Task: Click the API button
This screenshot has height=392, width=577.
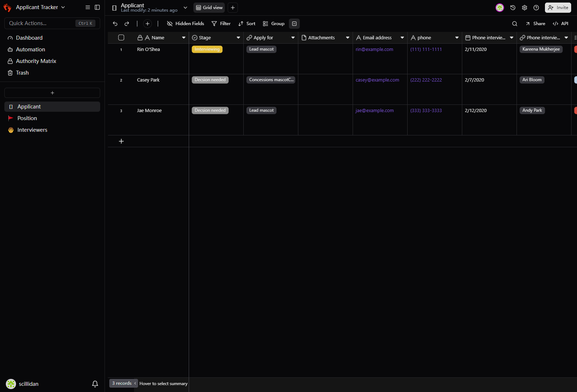Action: click(560, 24)
